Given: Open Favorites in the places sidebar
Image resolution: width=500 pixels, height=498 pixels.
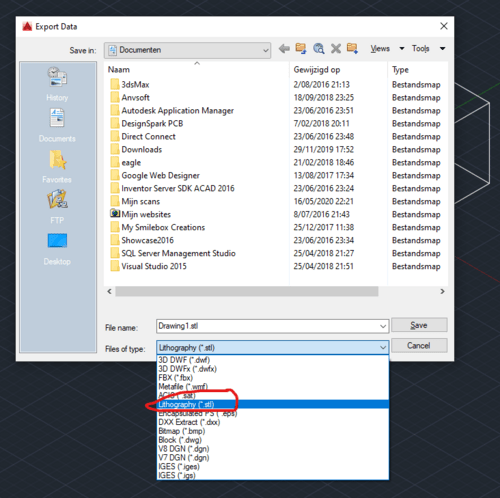Looking at the screenshot, I should (57, 167).
